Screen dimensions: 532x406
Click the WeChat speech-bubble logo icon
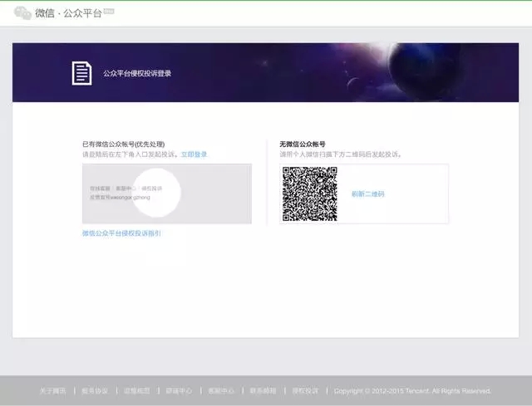coord(22,13)
